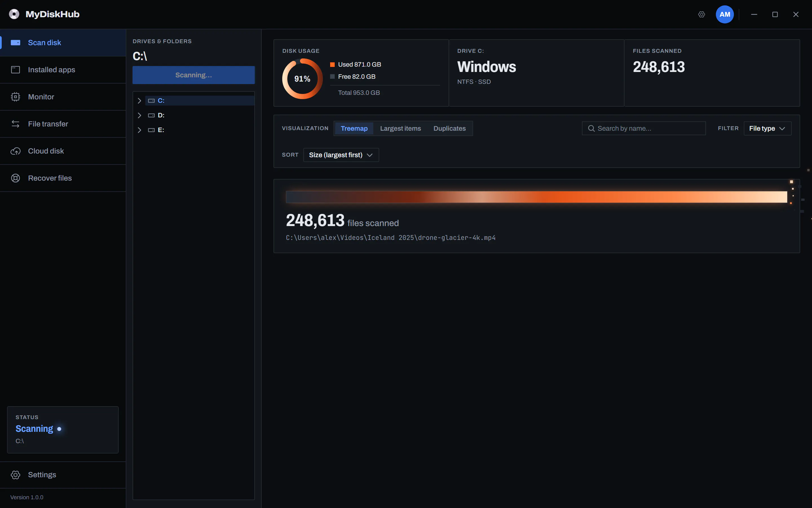This screenshot has width=812, height=508.
Task: Open the AM user avatar
Action: [x=725, y=14]
